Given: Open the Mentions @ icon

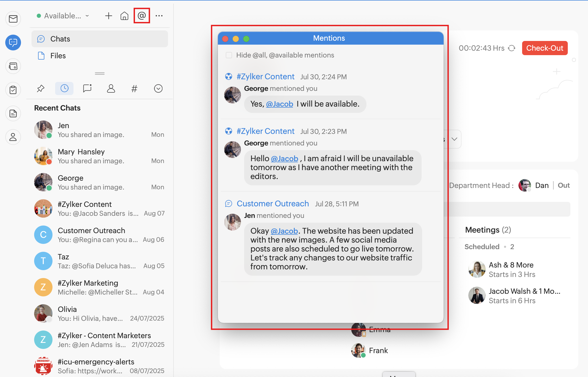Looking at the screenshot, I should click(x=141, y=16).
